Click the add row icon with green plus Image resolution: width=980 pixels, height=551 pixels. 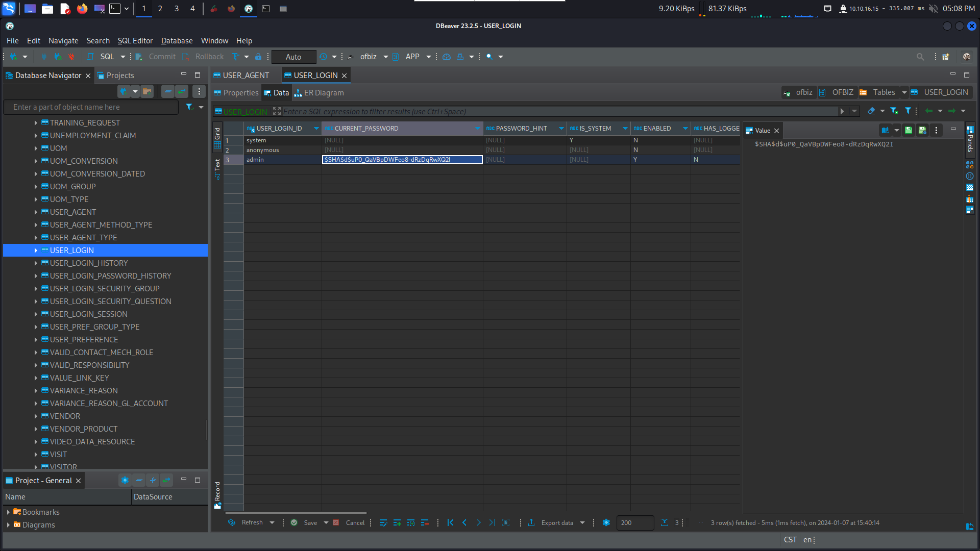pos(397,523)
